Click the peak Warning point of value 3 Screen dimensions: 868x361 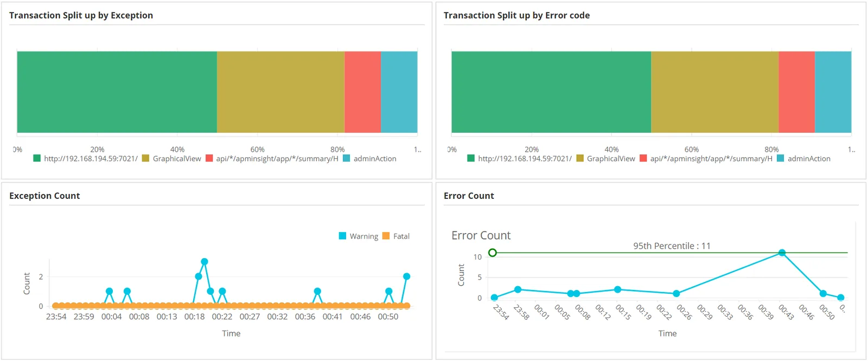coord(205,262)
